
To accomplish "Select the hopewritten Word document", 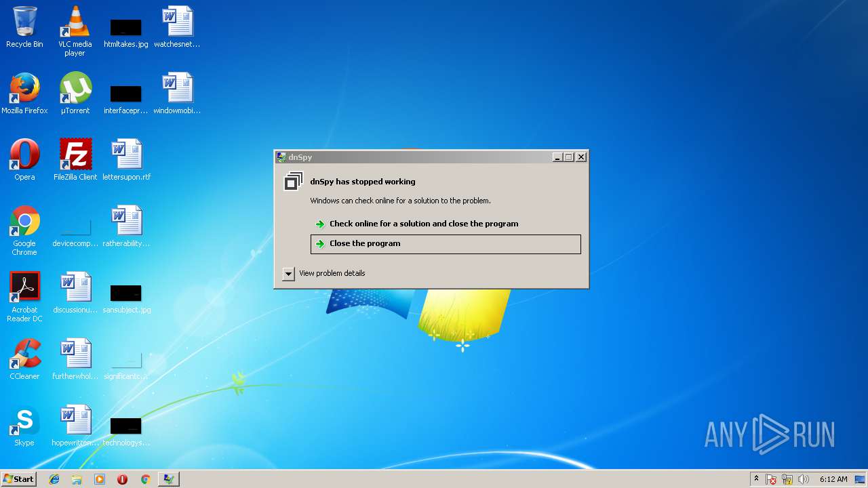I will coord(75,426).
